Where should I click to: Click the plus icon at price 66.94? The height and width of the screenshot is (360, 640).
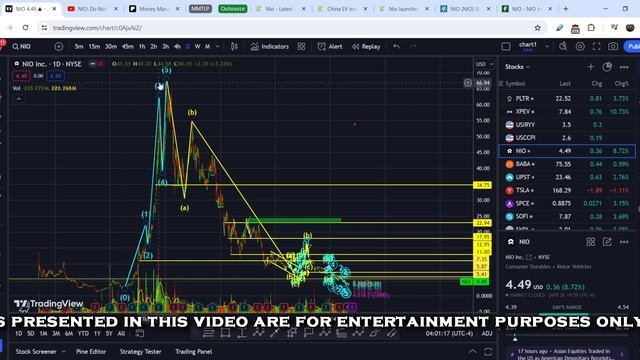point(468,83)
